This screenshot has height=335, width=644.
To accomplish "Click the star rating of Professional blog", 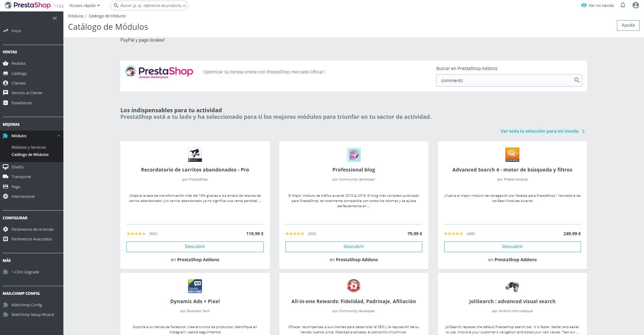I will click(295, 234).
